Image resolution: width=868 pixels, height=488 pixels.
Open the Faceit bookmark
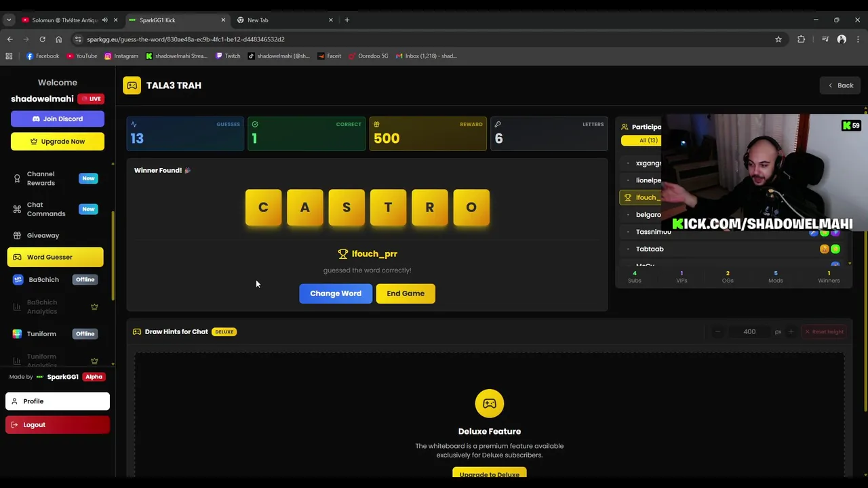click(x=329, y=56)
